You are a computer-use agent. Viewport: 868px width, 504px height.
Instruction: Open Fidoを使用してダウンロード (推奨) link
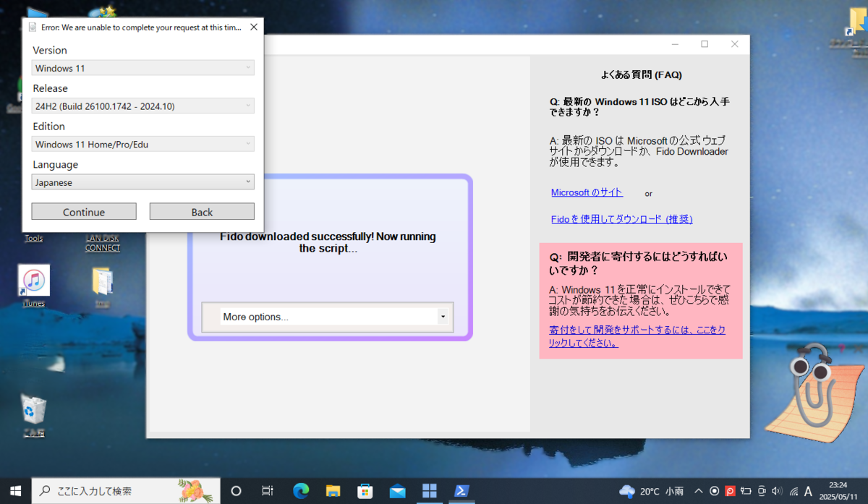pyautogui.click(x=622, y=219)
